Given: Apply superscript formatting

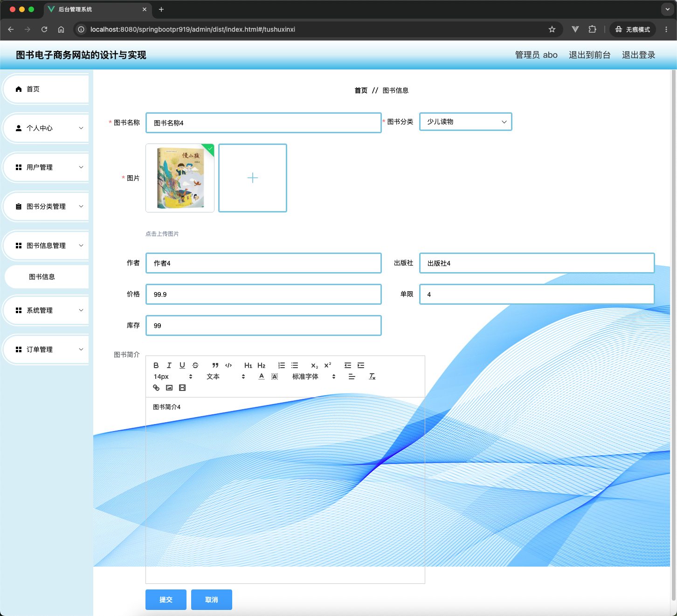Looking at the screenshot, I should click(328, 365).
